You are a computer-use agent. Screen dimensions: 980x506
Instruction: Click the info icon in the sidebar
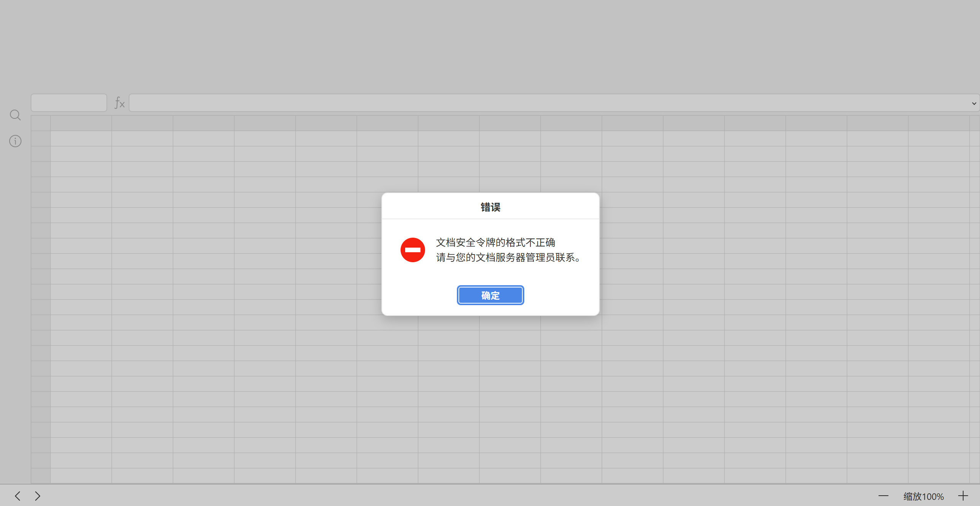coord(15,141)
